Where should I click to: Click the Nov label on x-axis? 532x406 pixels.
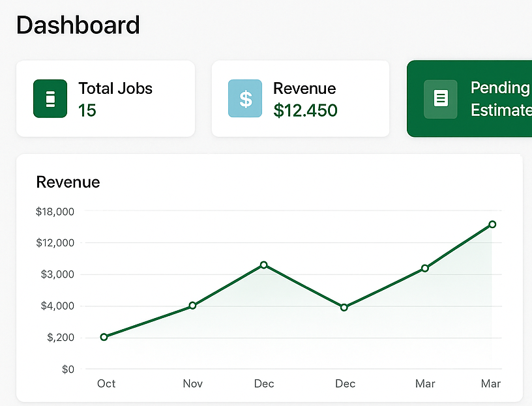[192, 384]
